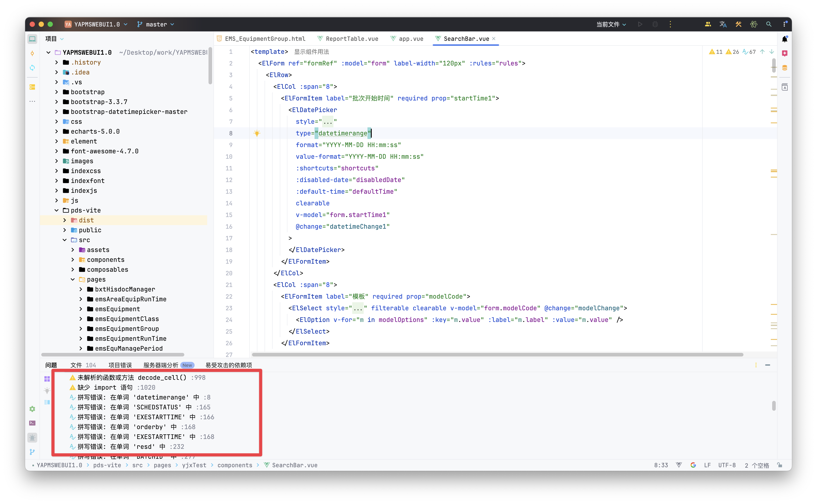
Task: Click editor horizontal scrollbar
Action: point(497,355)
